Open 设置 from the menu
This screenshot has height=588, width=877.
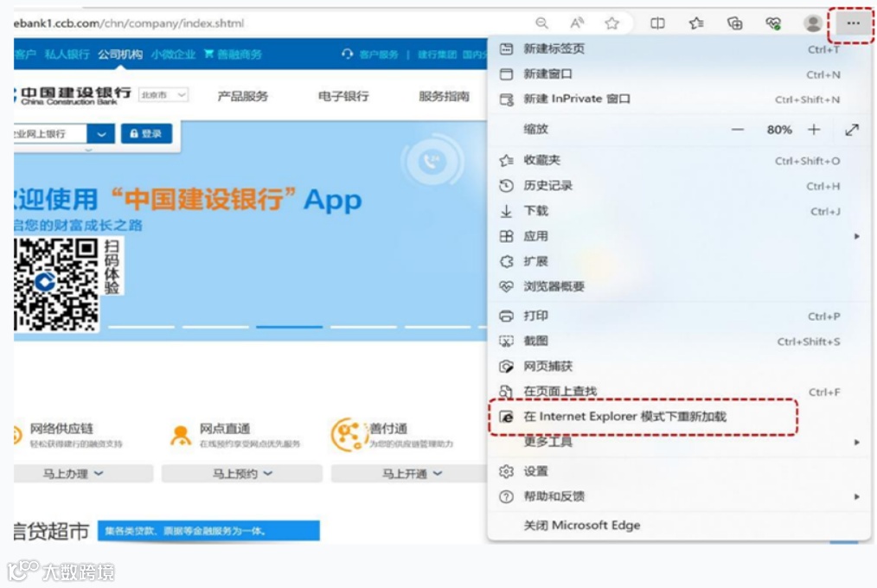coord(678,472)
